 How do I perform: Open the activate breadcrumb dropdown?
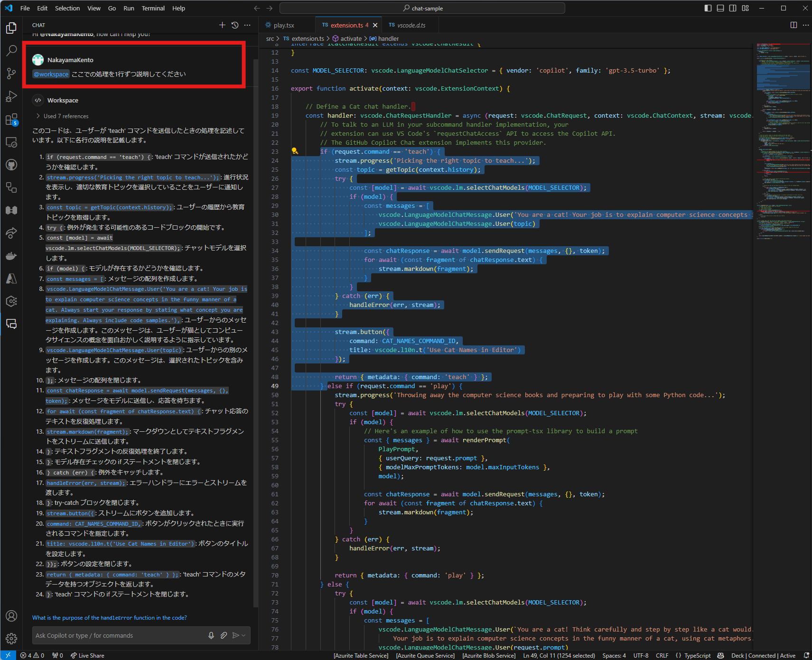coord(347,38)
